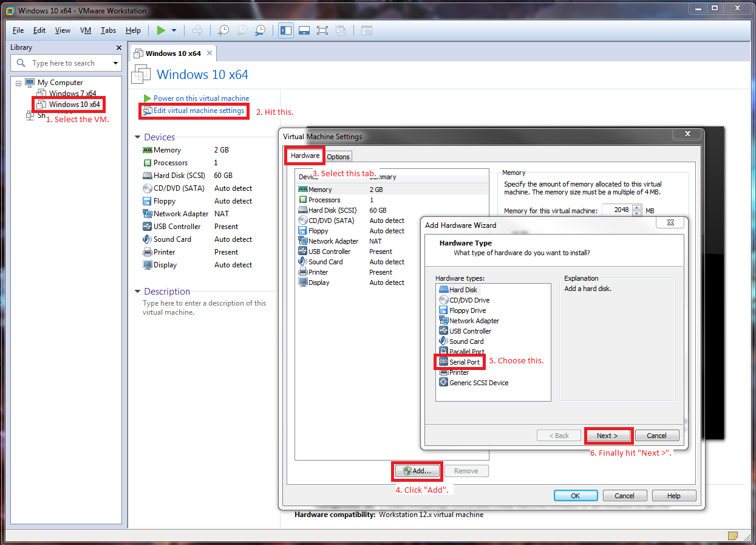Power on the VM with green play toolbar icon

point(160,30)
